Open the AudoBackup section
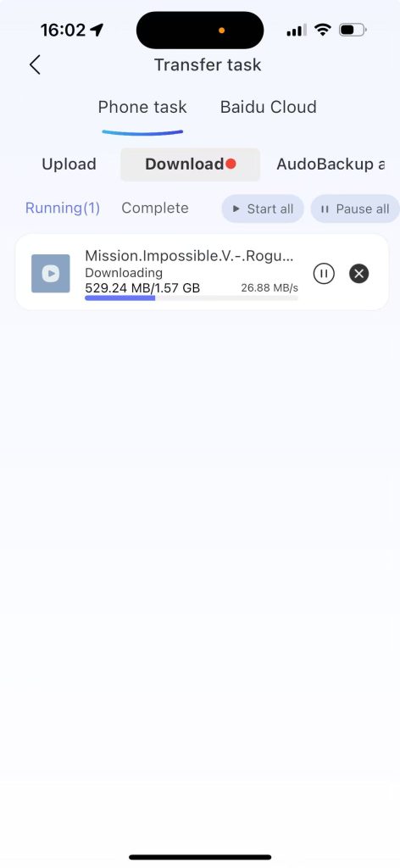400x868 pixels. [x=331, y=164]
